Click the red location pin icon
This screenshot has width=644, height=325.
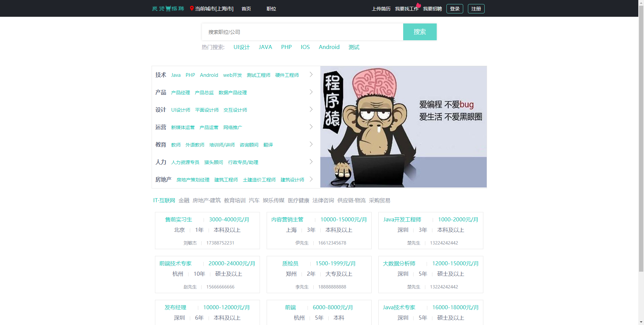pyautogui.click(x=192, y=8)
